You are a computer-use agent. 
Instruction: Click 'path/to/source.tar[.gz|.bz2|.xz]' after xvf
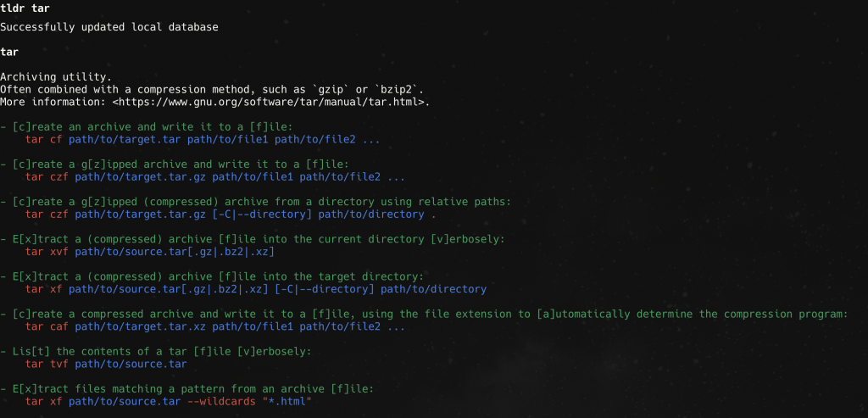point(175,252)
